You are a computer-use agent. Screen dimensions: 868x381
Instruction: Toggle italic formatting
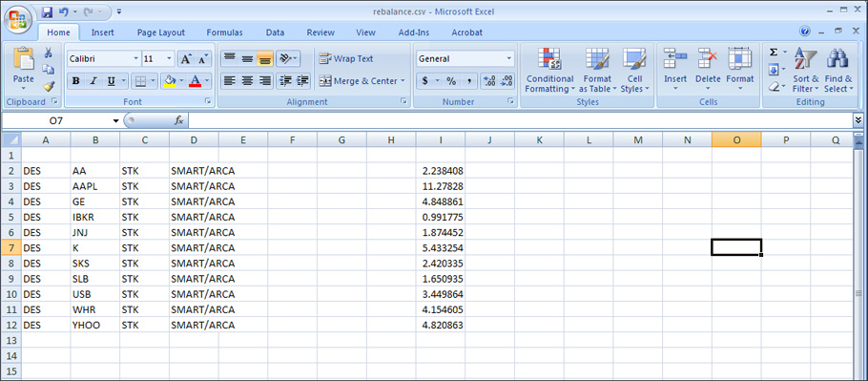point(93,81)
